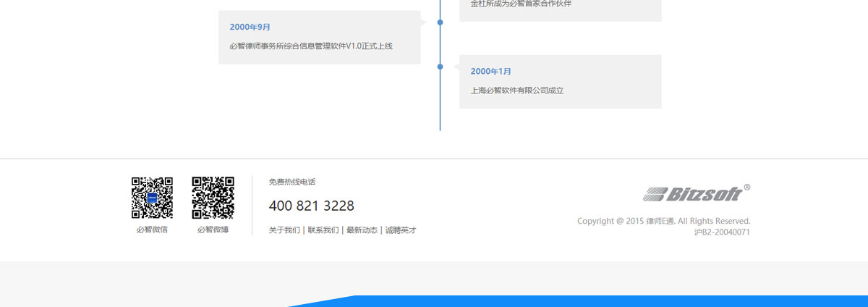Screen dimensions: 868x307
Task: Open the 关于我们 footer link
Action: tap(284, 230)
